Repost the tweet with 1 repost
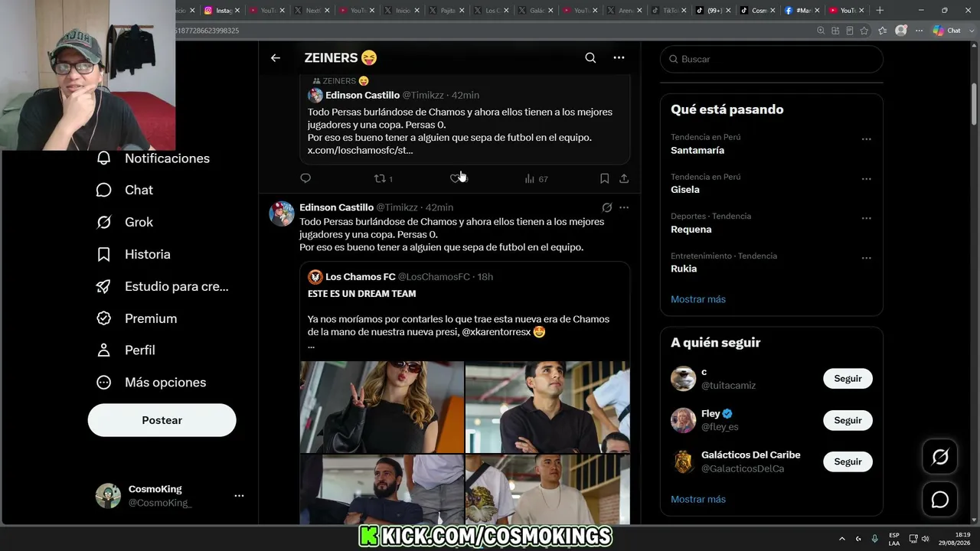 383,178
